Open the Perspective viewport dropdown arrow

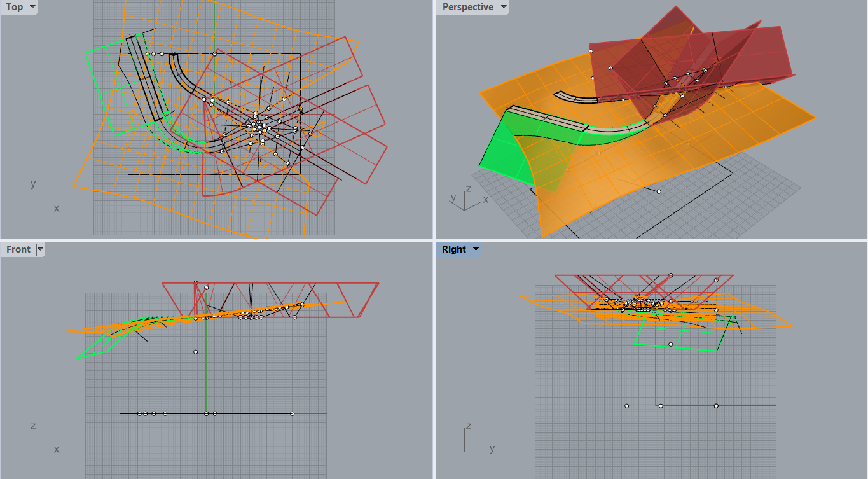coord(504,7)
